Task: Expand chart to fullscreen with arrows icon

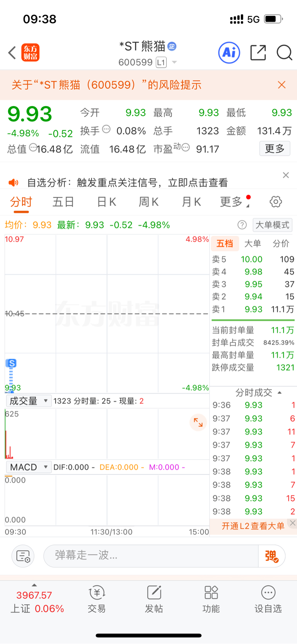Action: tap(198, 422)
